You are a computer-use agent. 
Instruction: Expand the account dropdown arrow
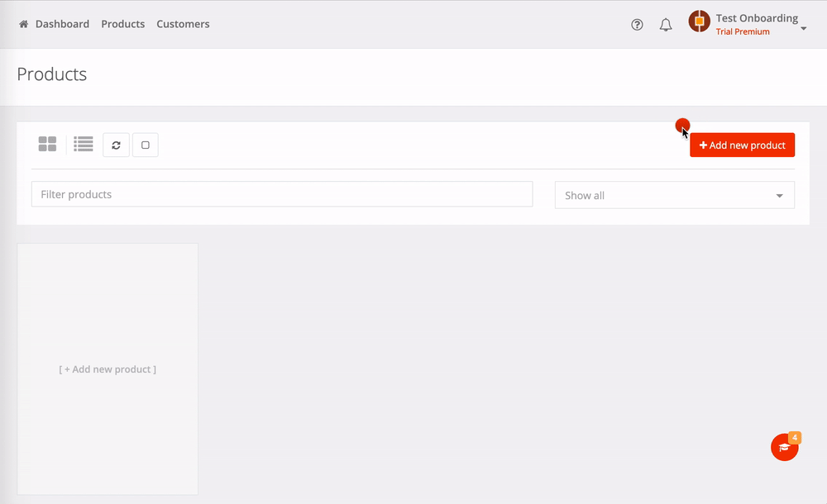[x=804, y=28]
